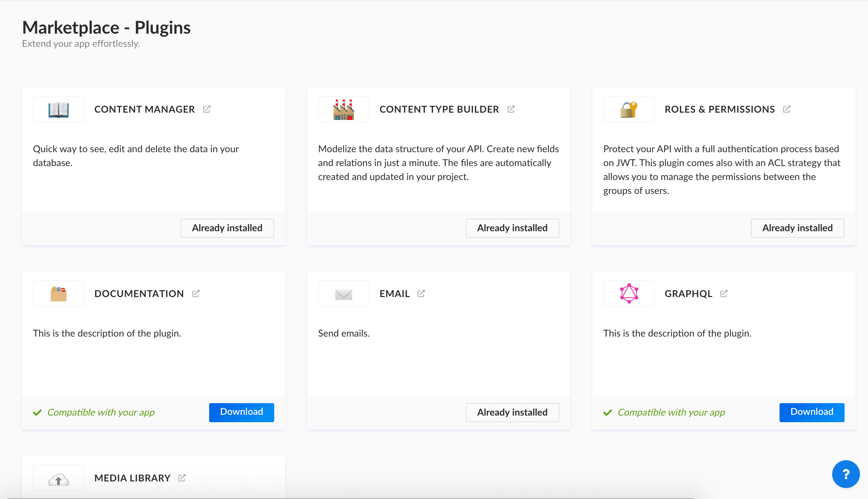Screen dimensions: 868x499
Task: Click the Email envelope icon
Action: pos(343,294)
